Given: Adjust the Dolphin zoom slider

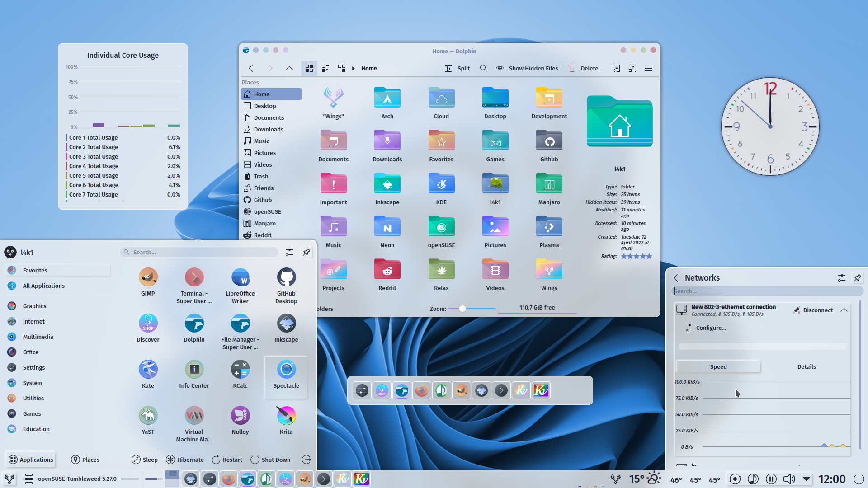Looking at the screenshot, I should click(x=472, y=309).
